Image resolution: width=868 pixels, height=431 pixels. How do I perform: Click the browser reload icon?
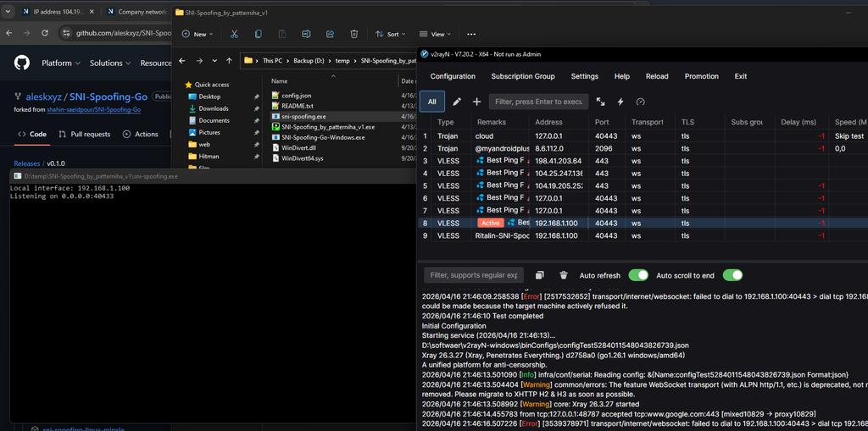45,33
